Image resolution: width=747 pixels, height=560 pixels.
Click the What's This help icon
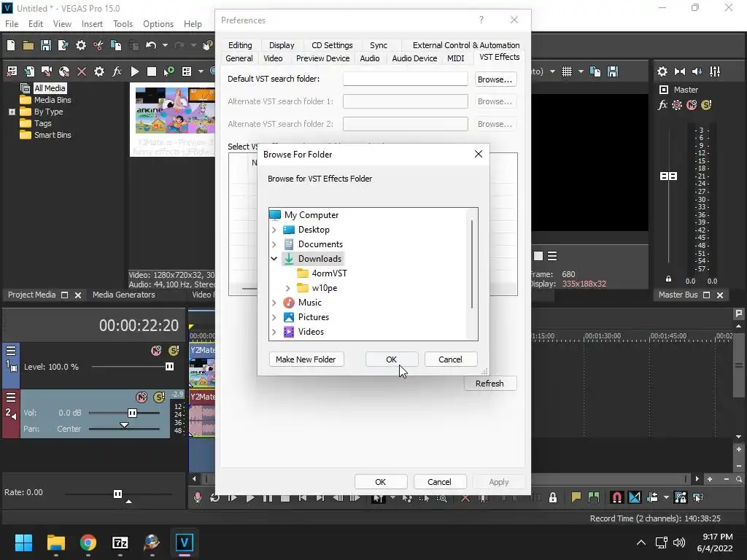(207, 45)
